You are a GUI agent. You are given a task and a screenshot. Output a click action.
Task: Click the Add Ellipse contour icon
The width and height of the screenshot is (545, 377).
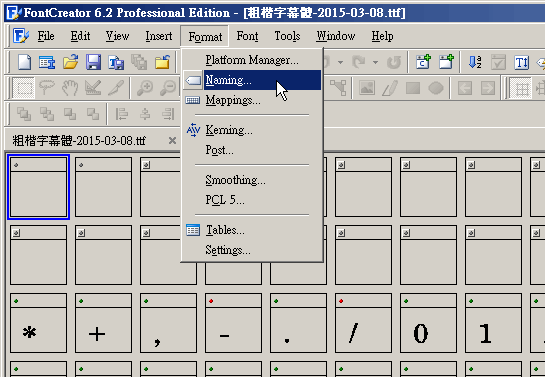click(436, 88)
